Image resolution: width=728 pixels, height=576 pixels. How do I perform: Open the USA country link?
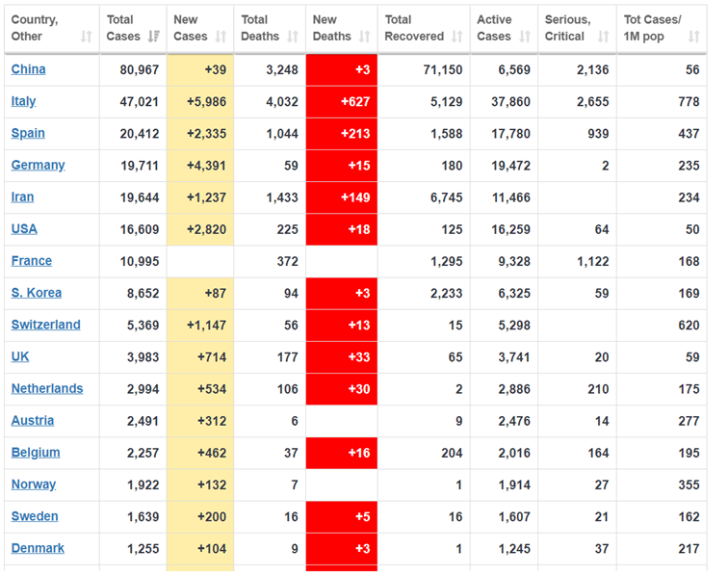24,229
